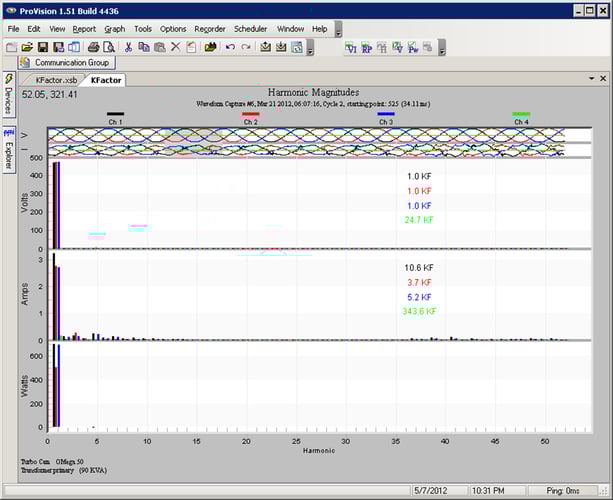Click the Copy toolbar icon

144,47
